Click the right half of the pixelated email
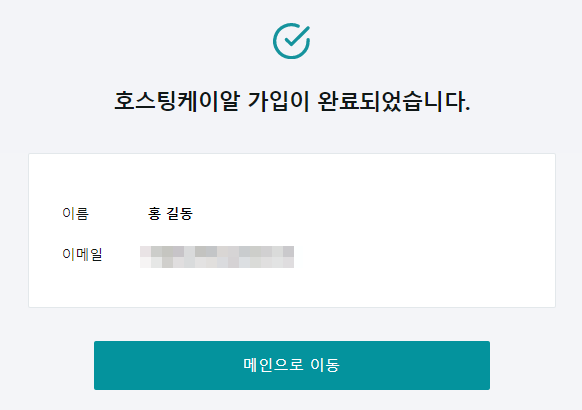 tap(255, 257)
